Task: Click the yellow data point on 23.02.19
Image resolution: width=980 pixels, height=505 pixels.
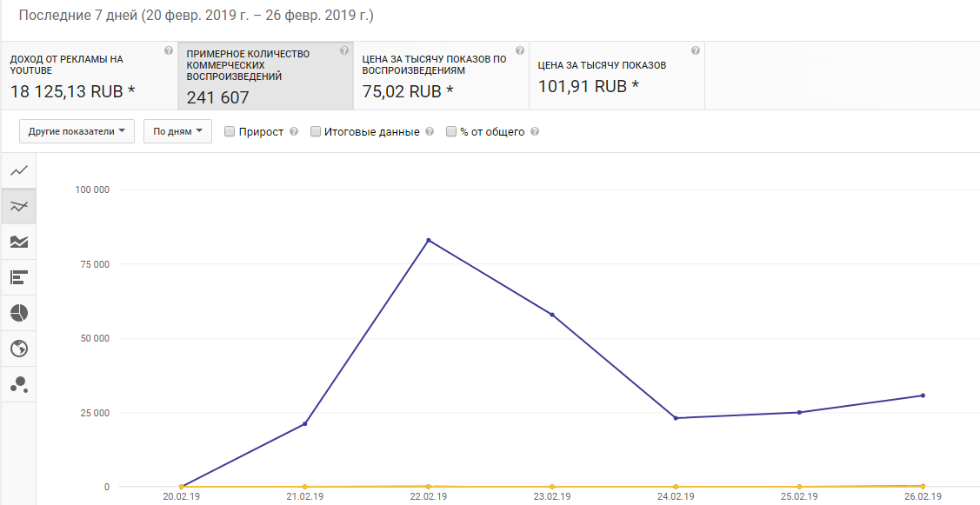Action: 552,486
